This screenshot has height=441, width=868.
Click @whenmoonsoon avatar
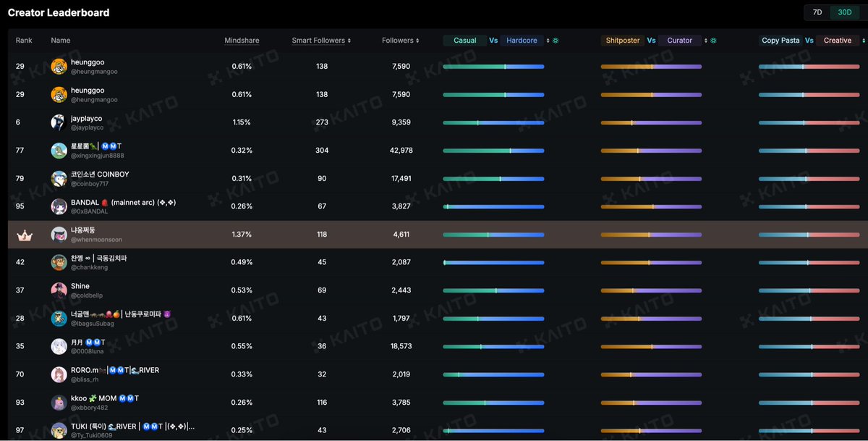coord(59,235)
